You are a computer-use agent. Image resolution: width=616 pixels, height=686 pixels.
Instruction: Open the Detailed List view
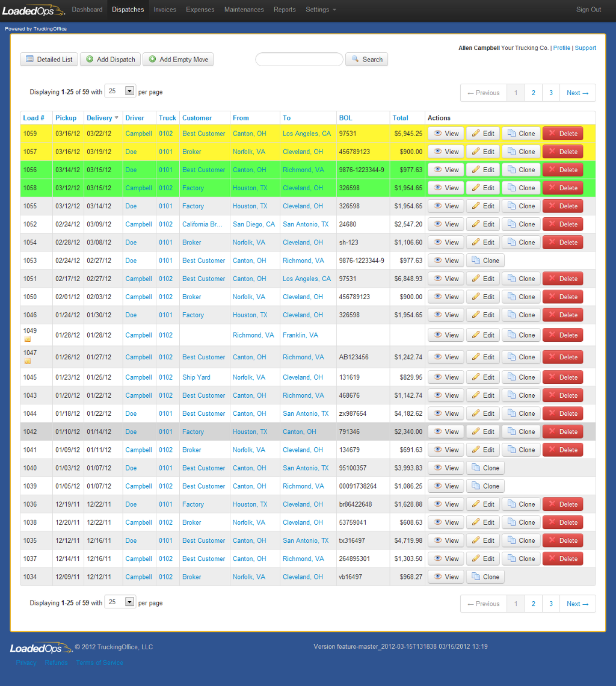(49, 60)
